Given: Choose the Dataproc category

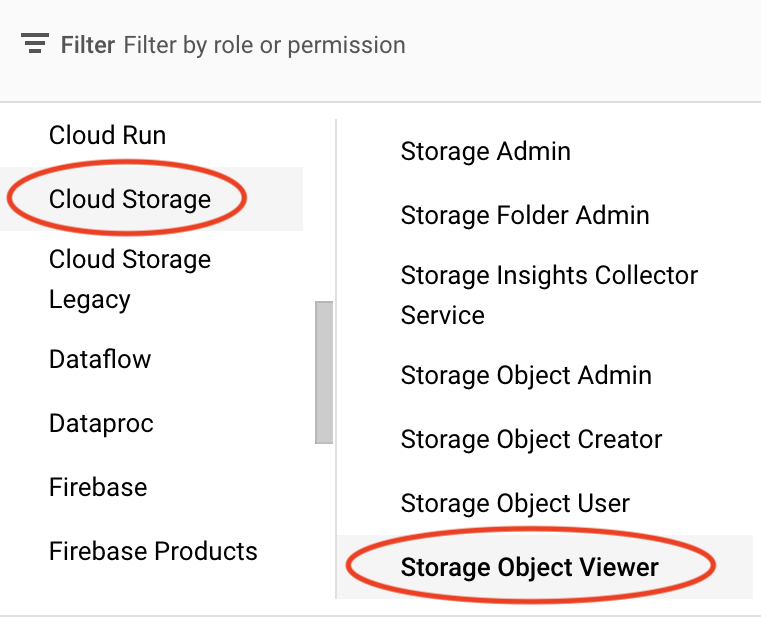Looking at the screenshot, I should click(x=101, y=423).
